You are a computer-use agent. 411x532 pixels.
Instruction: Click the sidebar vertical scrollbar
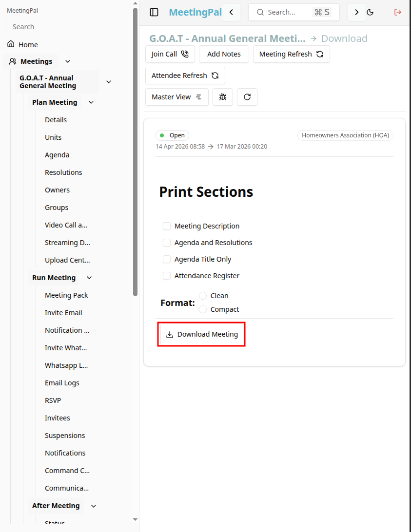click(135, 152)
